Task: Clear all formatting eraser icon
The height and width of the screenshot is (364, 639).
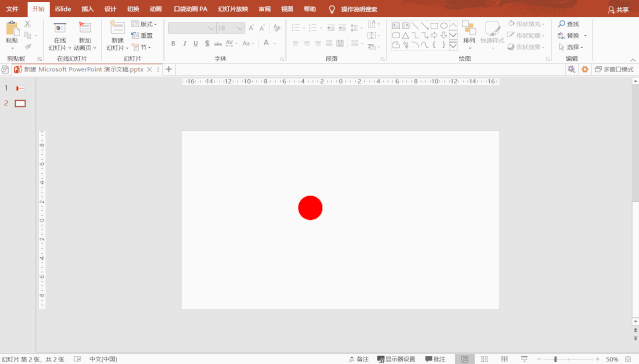Action: 277,28
